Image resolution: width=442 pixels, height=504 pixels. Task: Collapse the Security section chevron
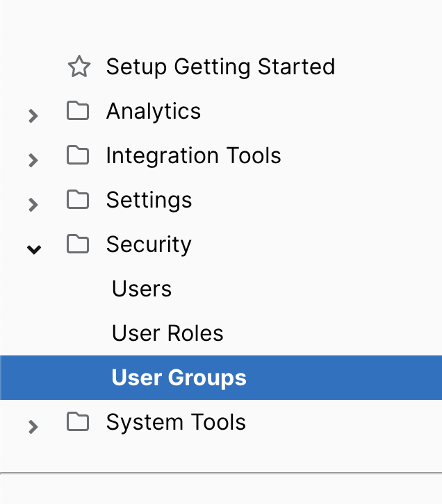[33, 249]
